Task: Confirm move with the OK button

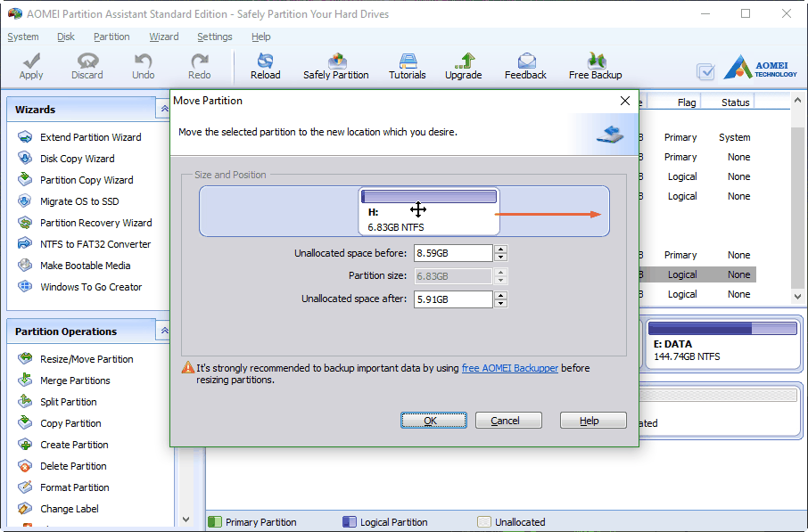Action: pyautogui.click(x=433, y=420)
